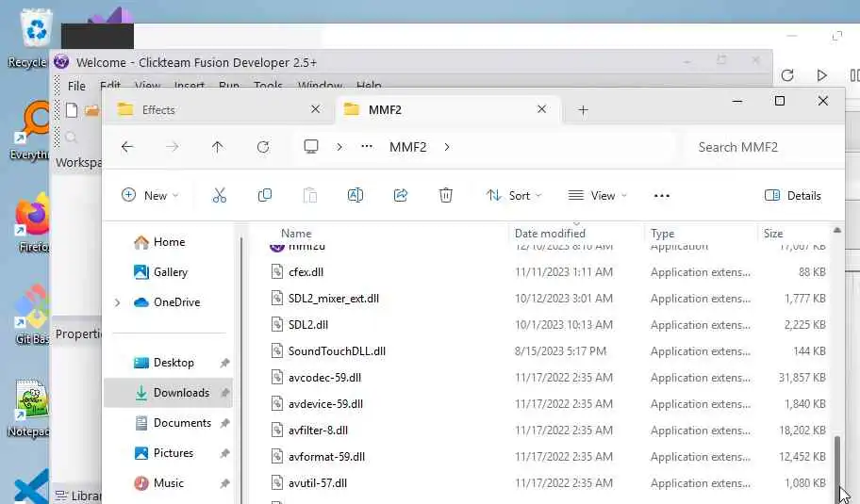Click the Search MMF2 field
This screenshot has height=504, width=860.
762,147
